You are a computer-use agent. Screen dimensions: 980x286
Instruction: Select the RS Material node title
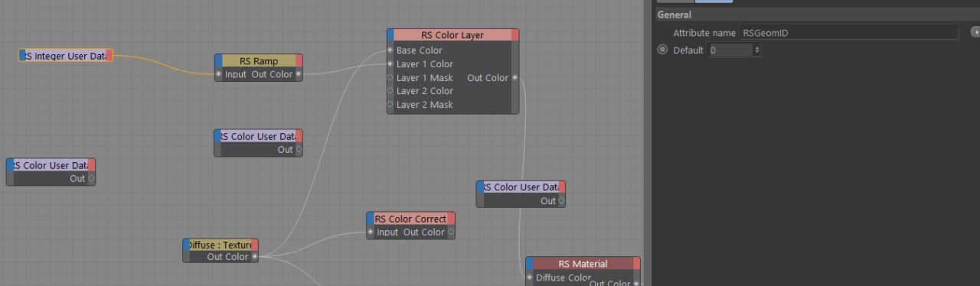point(583,263)
